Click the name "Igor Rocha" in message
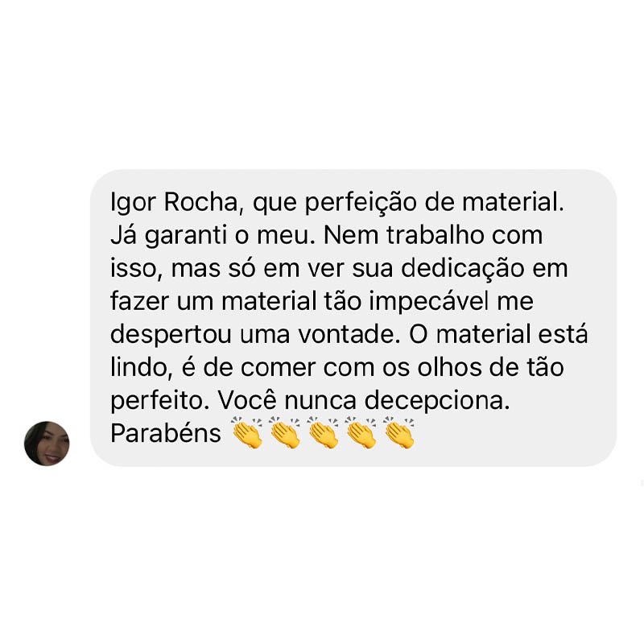 click(175, 204)
